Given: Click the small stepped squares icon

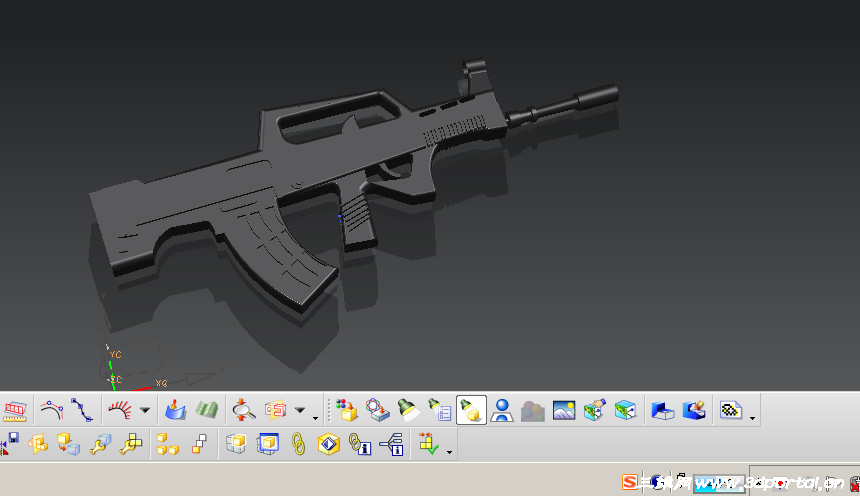Looking at the screenshot, I should 200,444.
